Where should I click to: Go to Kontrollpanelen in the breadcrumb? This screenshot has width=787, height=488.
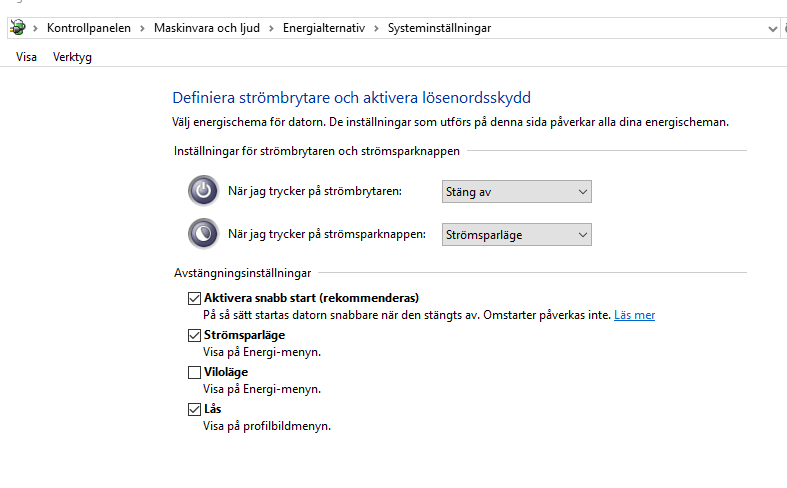(x=89, y=28)
